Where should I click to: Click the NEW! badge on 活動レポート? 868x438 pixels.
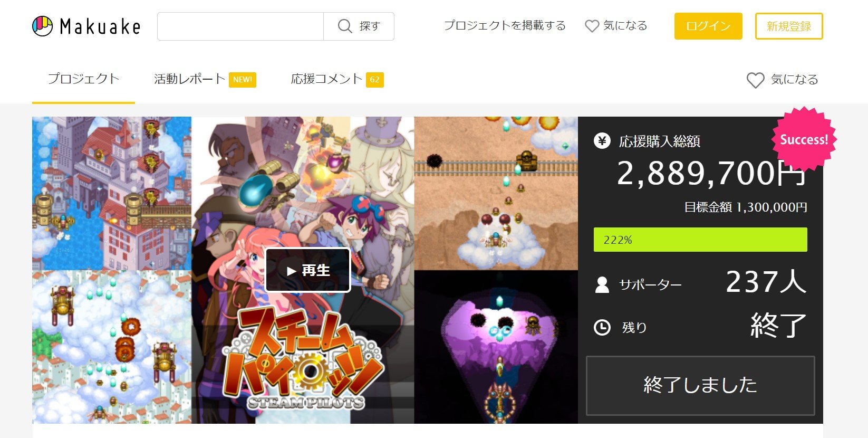243,80
